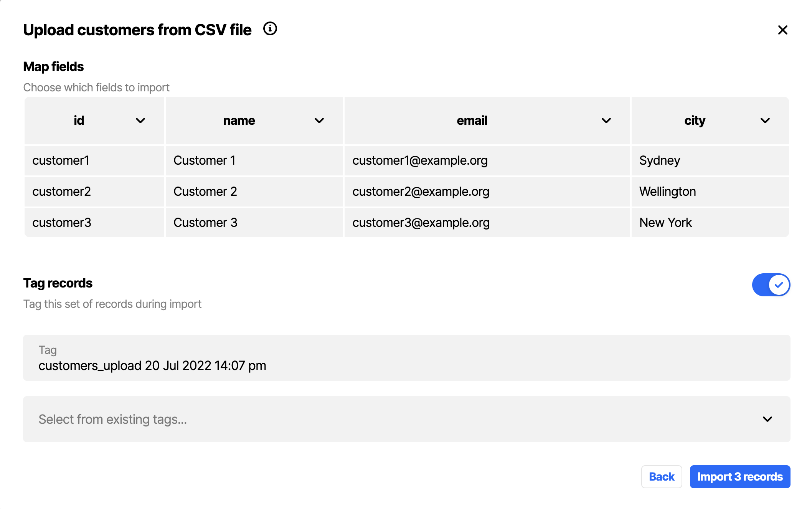This screenshot has width=812, height=509.
Task: Click Import 3 records button
Action: (740, 477)
